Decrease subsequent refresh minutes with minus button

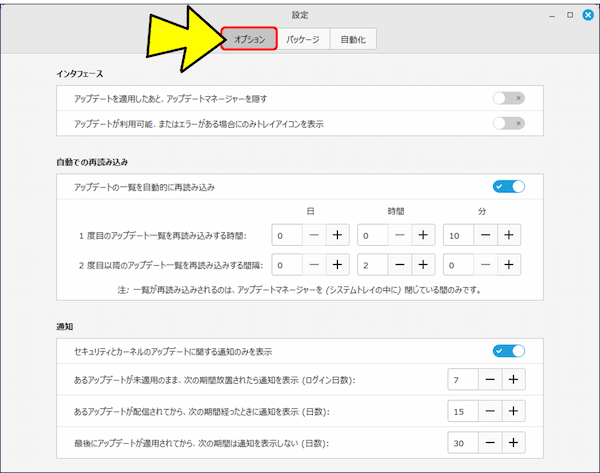[484, 265]
